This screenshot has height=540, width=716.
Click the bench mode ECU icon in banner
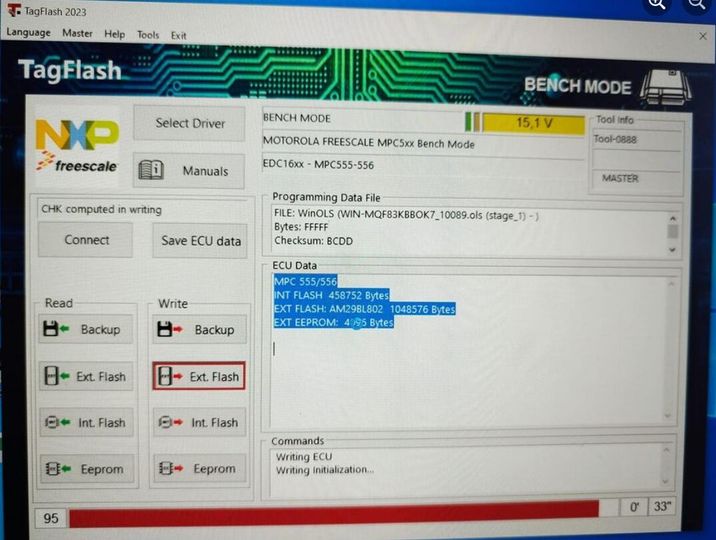coord(666,85)
